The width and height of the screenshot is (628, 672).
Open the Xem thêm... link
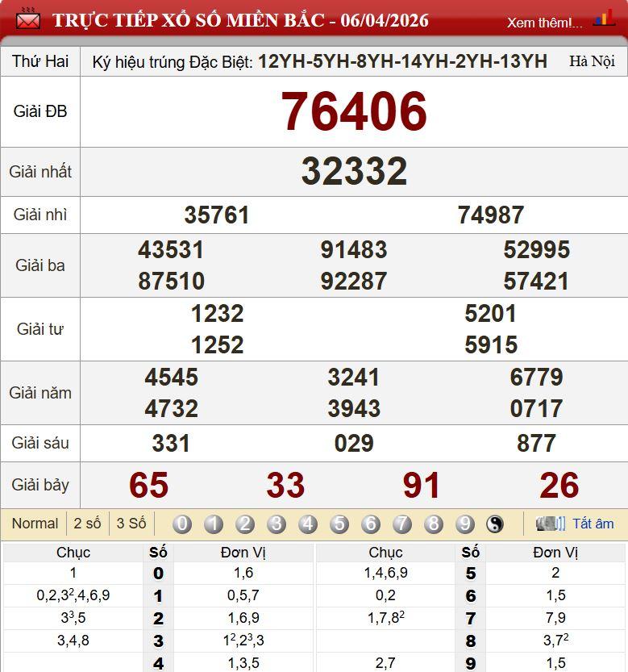(544, 23)
